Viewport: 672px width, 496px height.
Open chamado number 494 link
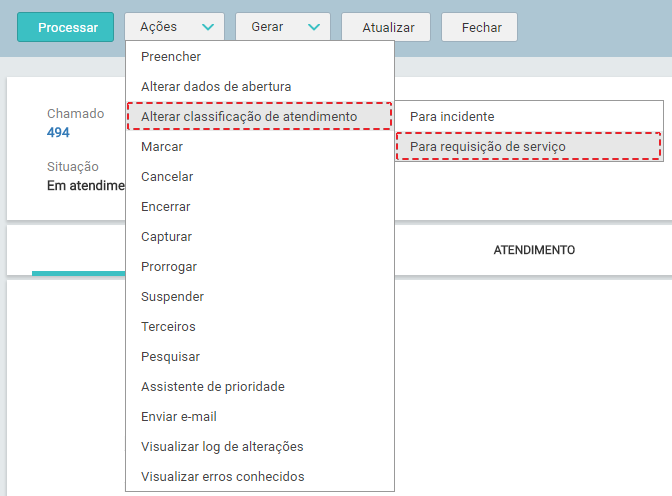58,132
